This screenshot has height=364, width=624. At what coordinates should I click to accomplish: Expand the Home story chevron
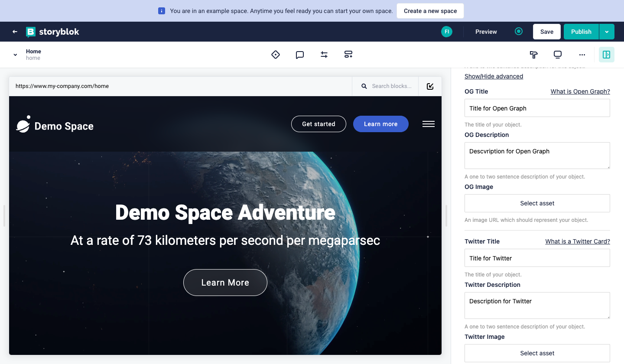(15, 55)
